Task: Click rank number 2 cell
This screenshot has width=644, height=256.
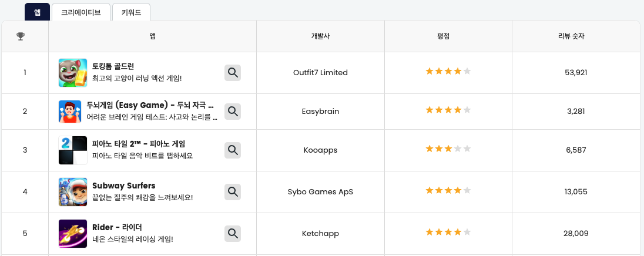Action: pos(25,111)
